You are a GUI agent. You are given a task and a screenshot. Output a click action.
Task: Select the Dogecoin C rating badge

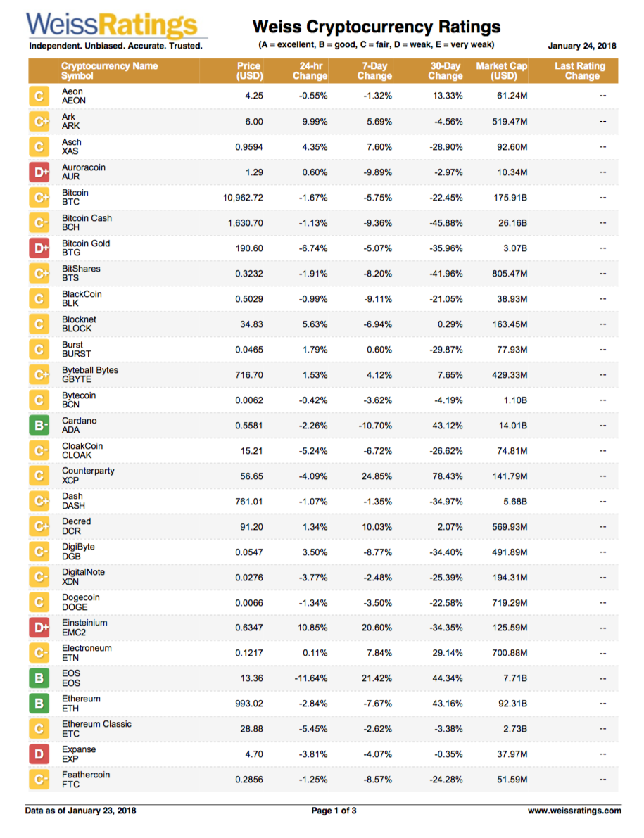tap(39, 602)
